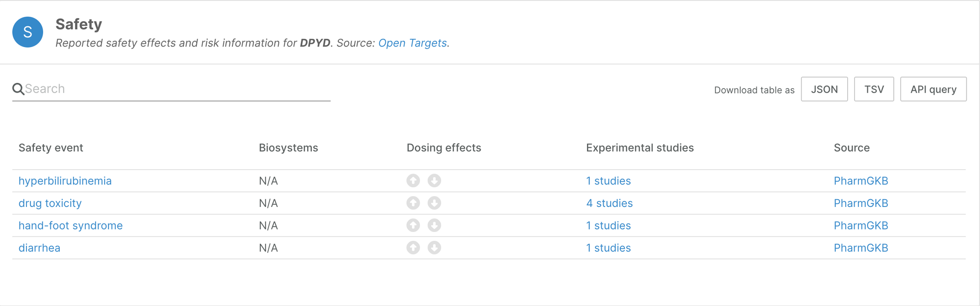Open PharmGKB source for hyperbilirubinemia
The width and height of the screenshot is (980, 306).
click(860, 181)
